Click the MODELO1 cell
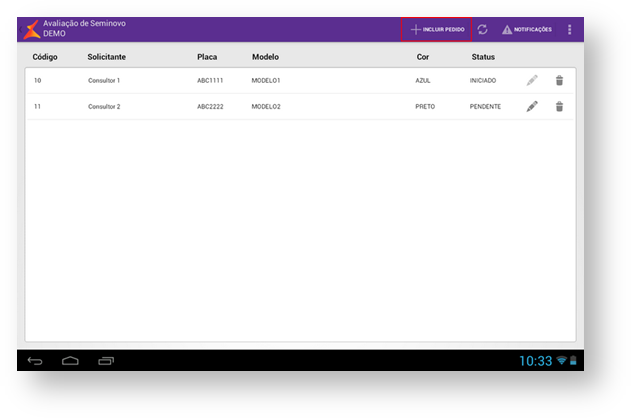 [x=266, y=81]
